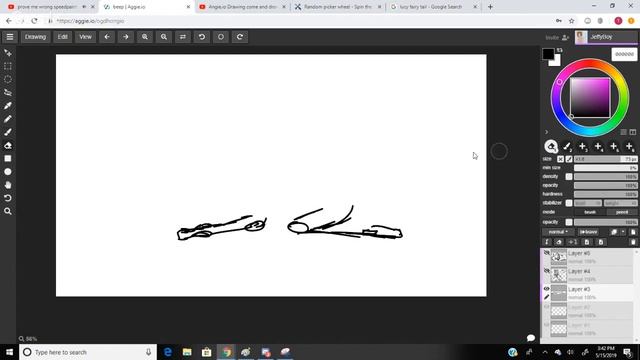Show hidden Layer #4
The image size is (640, 360).
click(x=547, y=271)
